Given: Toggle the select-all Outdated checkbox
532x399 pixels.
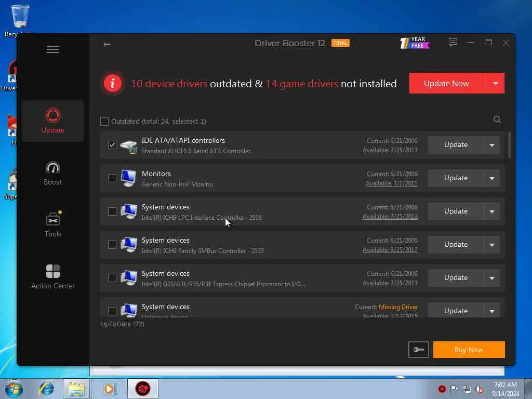Looking at the screenshot, I should click(104, 122).
